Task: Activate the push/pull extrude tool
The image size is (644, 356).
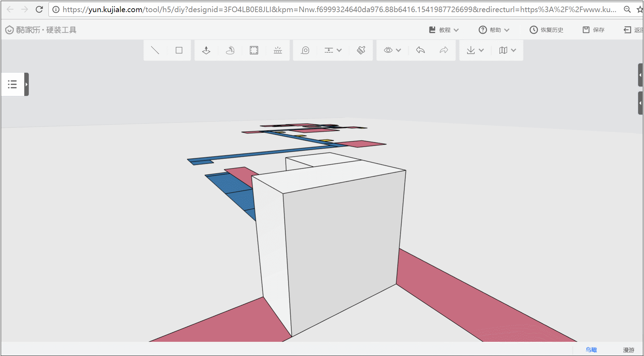Action: [206, 50]
